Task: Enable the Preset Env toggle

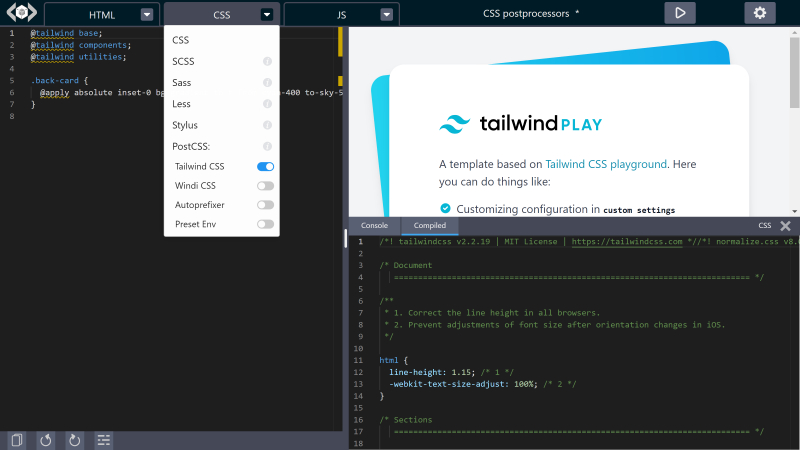Action: pyautogui.click(x=265, y=224)
